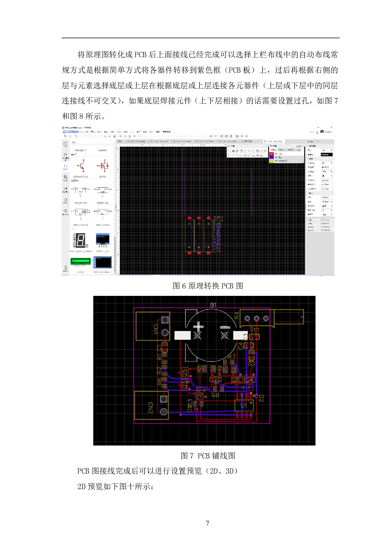Click the library search box
Viewport: 392px width, 555px height.
pyautogui.click(x=93, y=142)
